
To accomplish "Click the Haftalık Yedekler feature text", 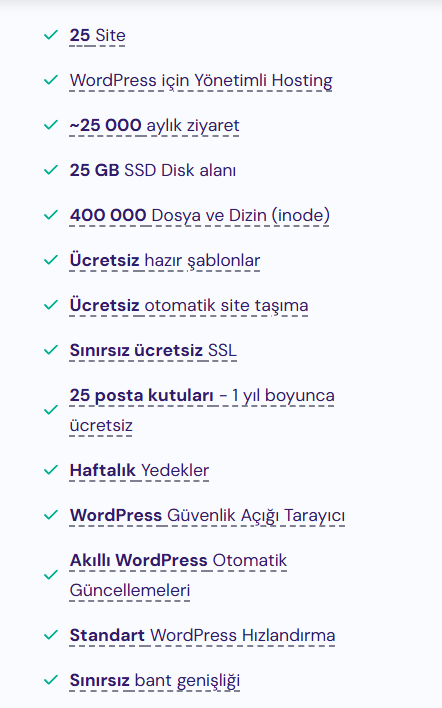I will pos(139,470).
